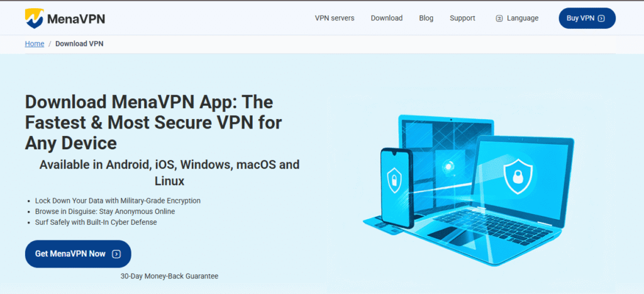Open the Language selector
Screen dimensions: 644x294
click(517, 18)
